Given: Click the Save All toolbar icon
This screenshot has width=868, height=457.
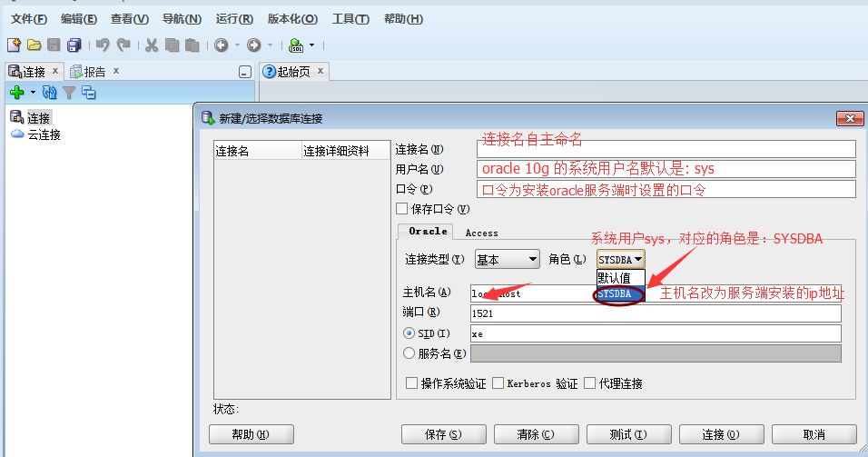Looking at the screenshot, I should [74, 45].
